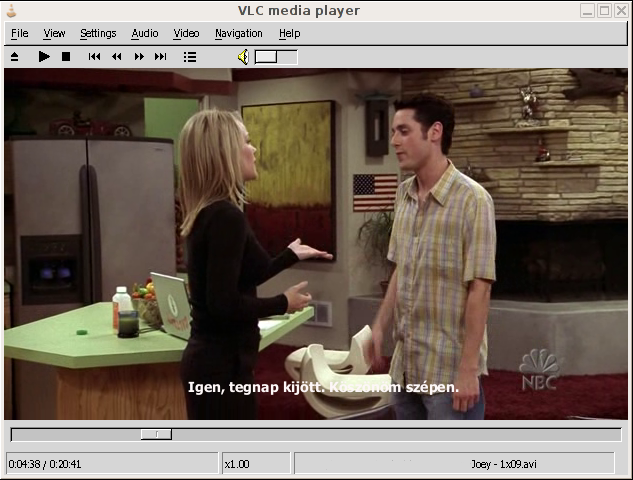Stop the video with the Stop button

[x=66, y=57]
